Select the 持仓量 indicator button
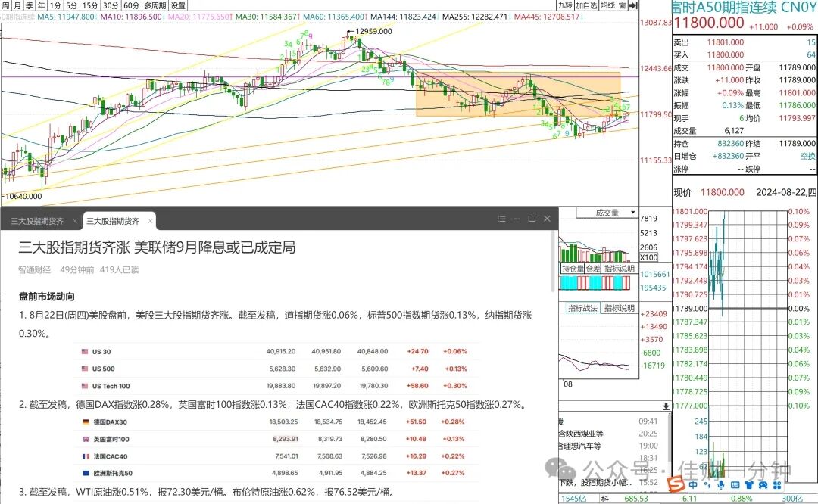The height and width of the screenshot is (504, 818). [x=573, y=269]
